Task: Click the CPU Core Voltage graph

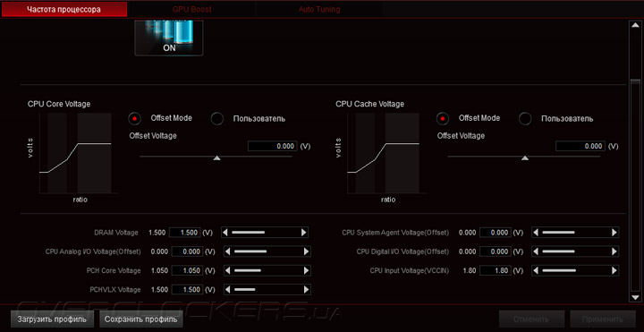Action: 75,153
